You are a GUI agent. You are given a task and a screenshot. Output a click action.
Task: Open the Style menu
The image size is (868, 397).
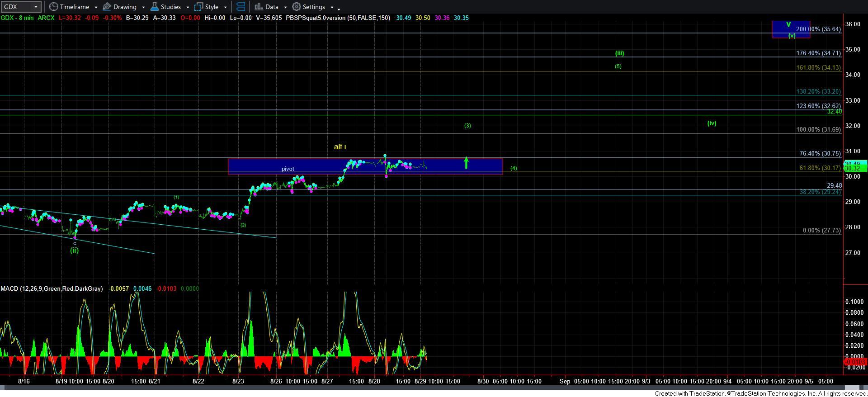click(x=207, y=7)
